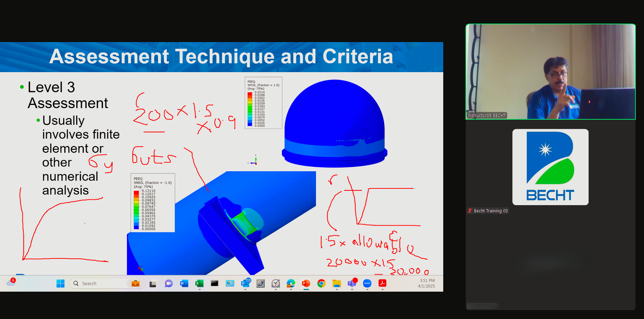Open Task View from the taskbar
Viewport: 644px width, 319px height.
pos(153,283)
